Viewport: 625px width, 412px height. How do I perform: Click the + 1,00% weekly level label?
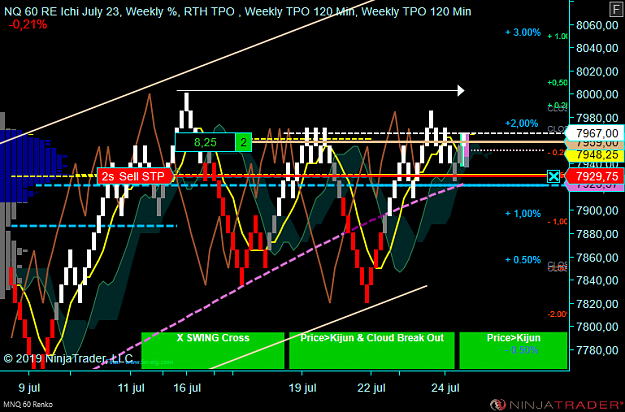[523, 214]
